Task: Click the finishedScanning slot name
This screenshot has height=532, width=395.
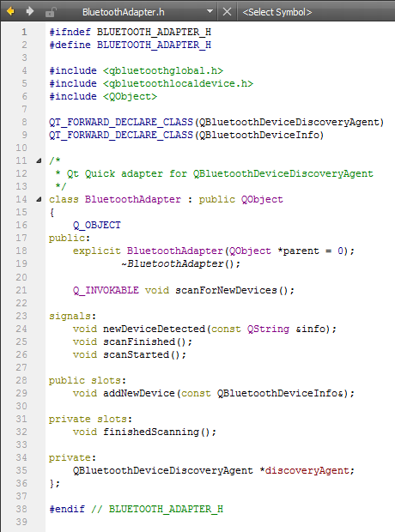Action: point(151,432)
